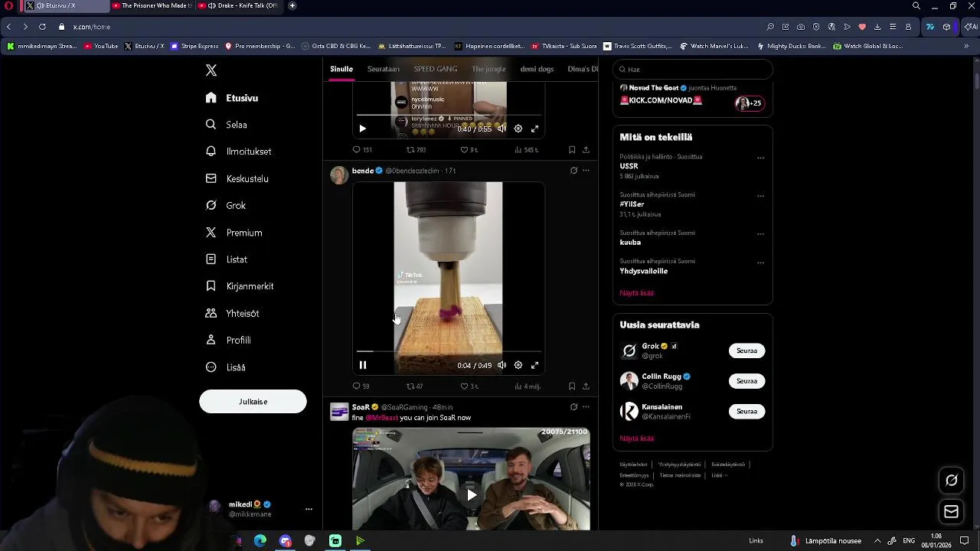Switch to demi dogs tab
Viewport: 980px width, 551px height.
[537, 69]
